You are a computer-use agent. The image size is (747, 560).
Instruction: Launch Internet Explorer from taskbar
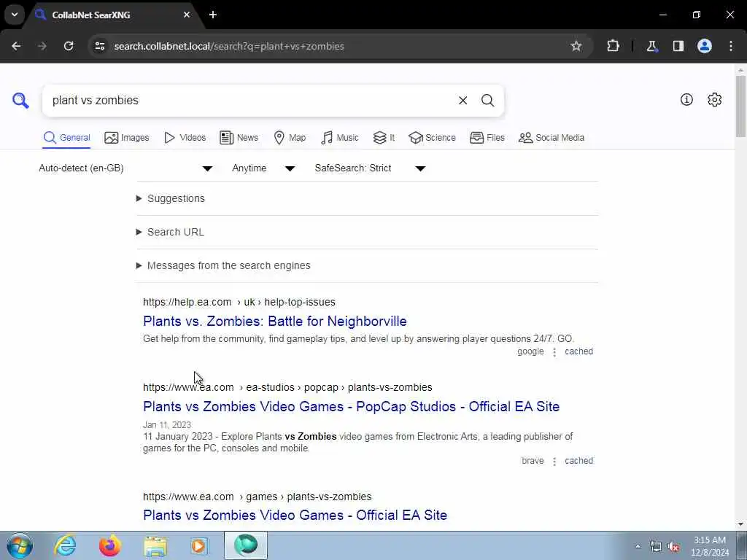pyautogui.click(x=65, y=545)
